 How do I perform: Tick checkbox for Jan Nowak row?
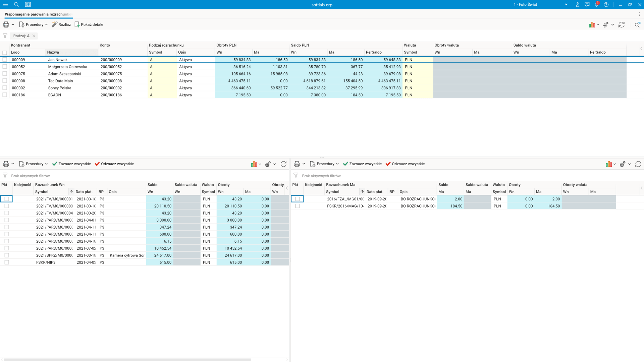point(5,60)
